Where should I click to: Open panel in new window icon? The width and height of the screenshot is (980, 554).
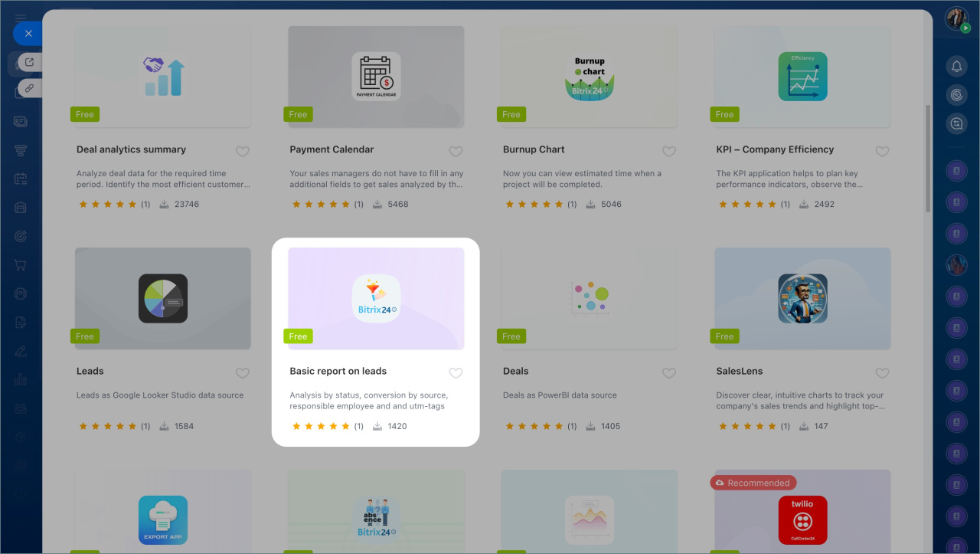(30, 63)
